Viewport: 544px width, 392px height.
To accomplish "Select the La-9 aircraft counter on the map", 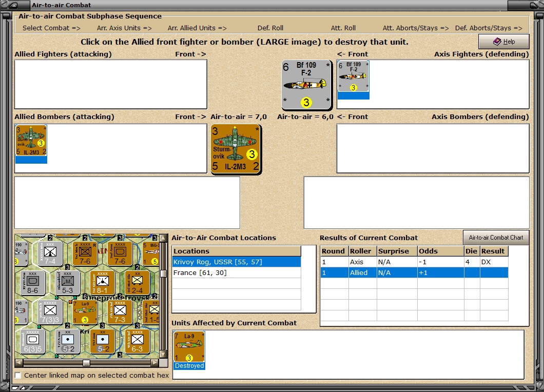I will click(x=85, y=312).
